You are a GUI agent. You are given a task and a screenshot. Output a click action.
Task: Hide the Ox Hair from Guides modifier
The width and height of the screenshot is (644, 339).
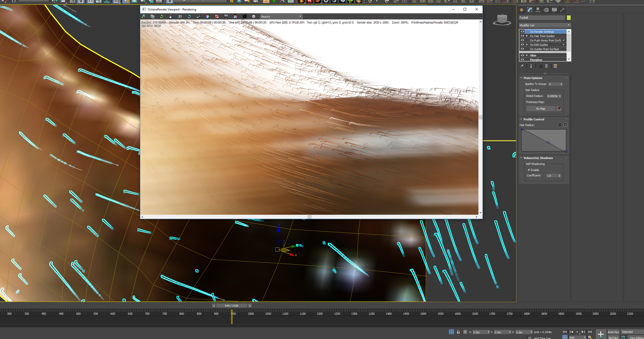click(x=522, y=36)
